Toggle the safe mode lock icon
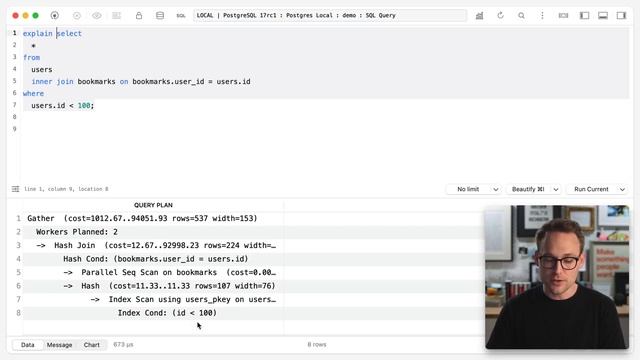640x360 pixels. click(139, 16)
